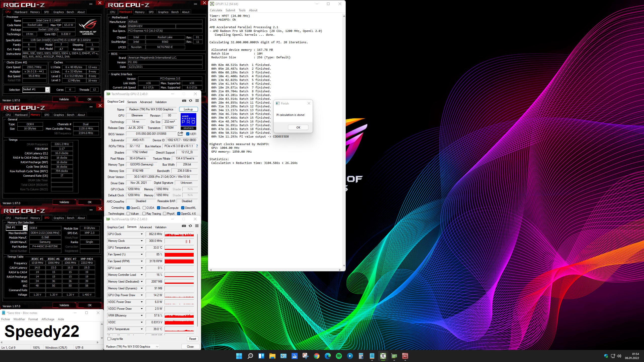The width and height of the screenshot is (644, 362).
Task: Click refresh icon in GPU-Z Sensors window
Action: pyautogui.click(x=190, y=226)
